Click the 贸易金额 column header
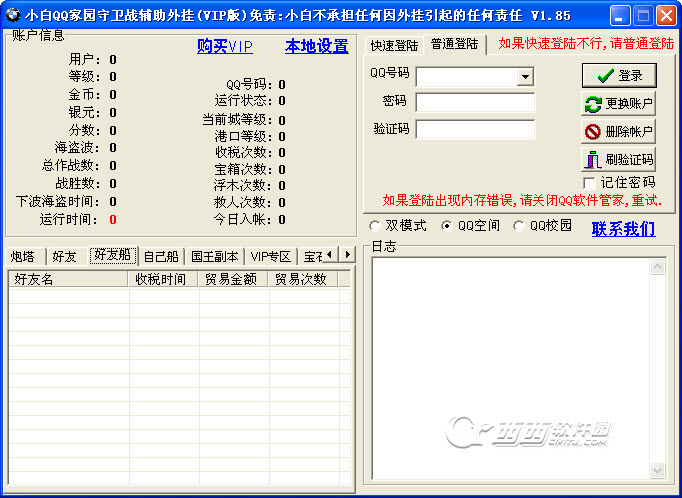Viewport: 682px width, 498px height. pos(234,279)
